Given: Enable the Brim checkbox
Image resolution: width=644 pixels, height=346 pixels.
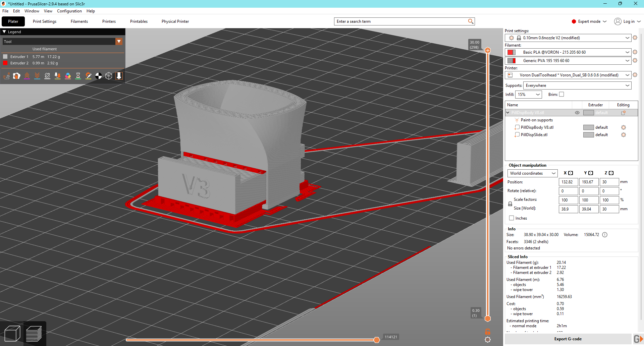Looking at the screenshot, I should click(561, 95).
